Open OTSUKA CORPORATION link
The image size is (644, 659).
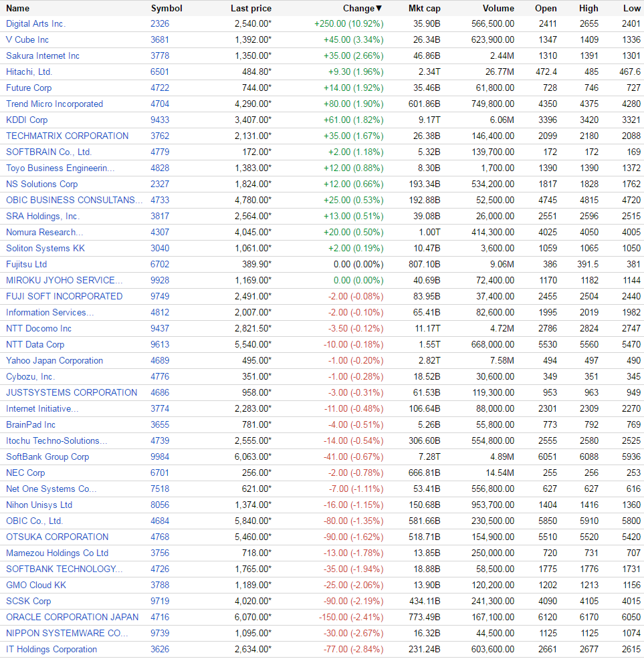[x=58, y=537]
